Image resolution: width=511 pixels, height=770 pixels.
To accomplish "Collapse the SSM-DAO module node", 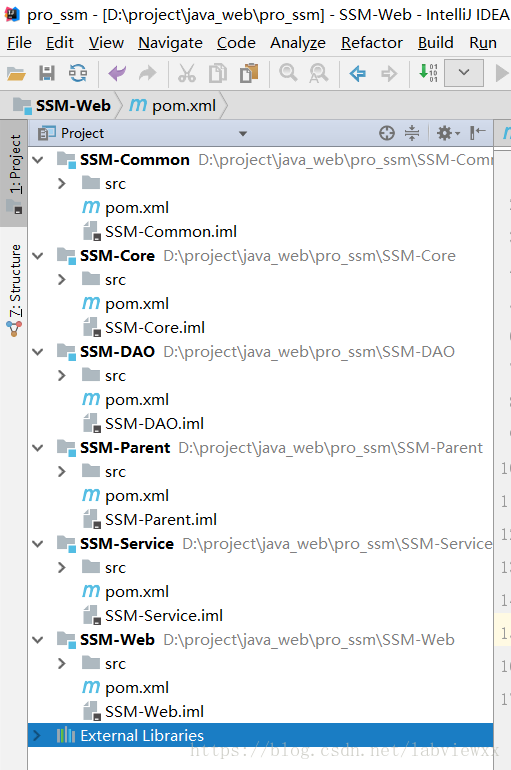I will coord(38,352).
